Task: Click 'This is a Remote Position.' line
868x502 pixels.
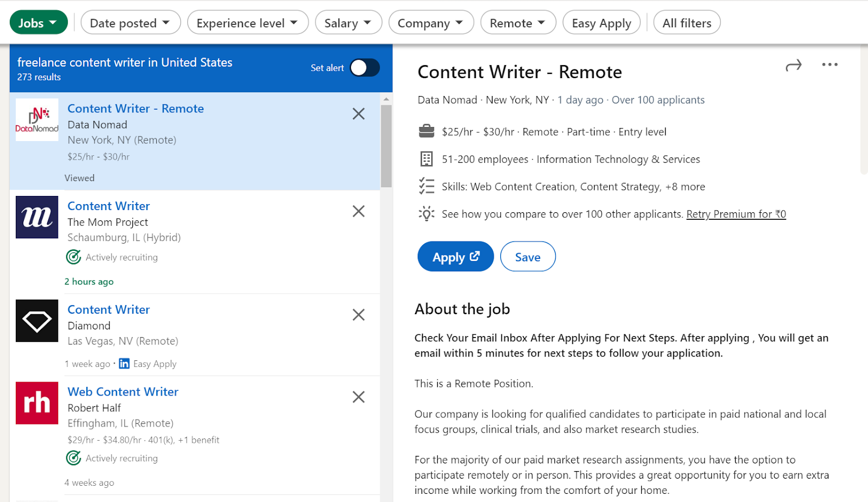Action: [x=474, y=384]
